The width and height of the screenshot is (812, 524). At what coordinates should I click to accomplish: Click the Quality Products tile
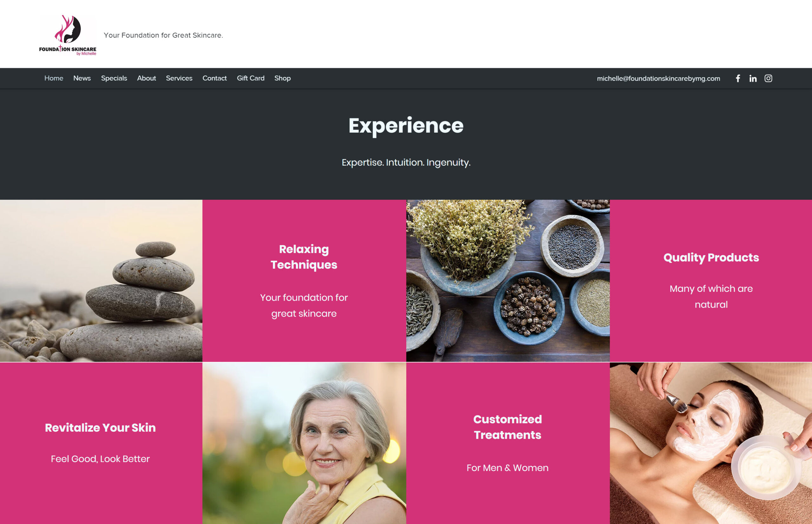(711, 281)
